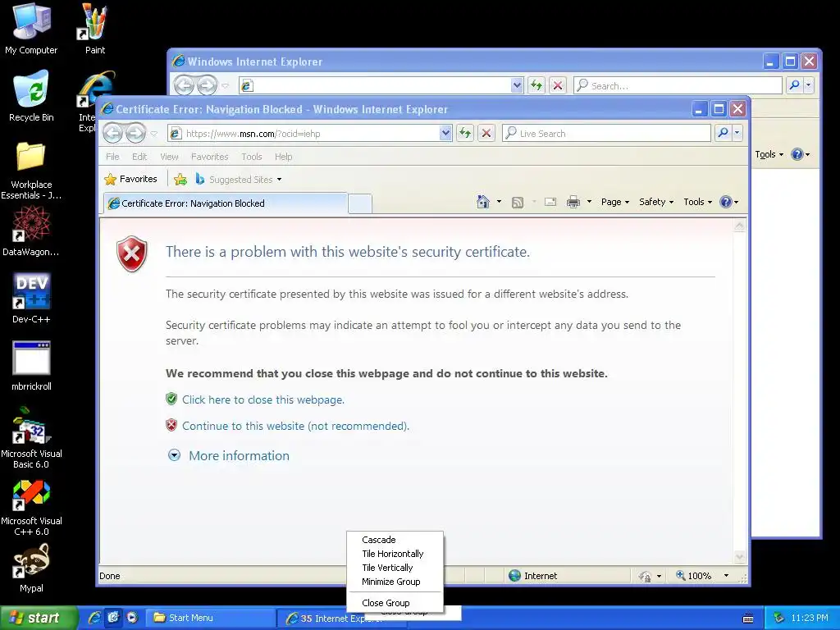The image size is (840, 630).
Task: Stop loading in Certificate Error window
Action: 486,134
